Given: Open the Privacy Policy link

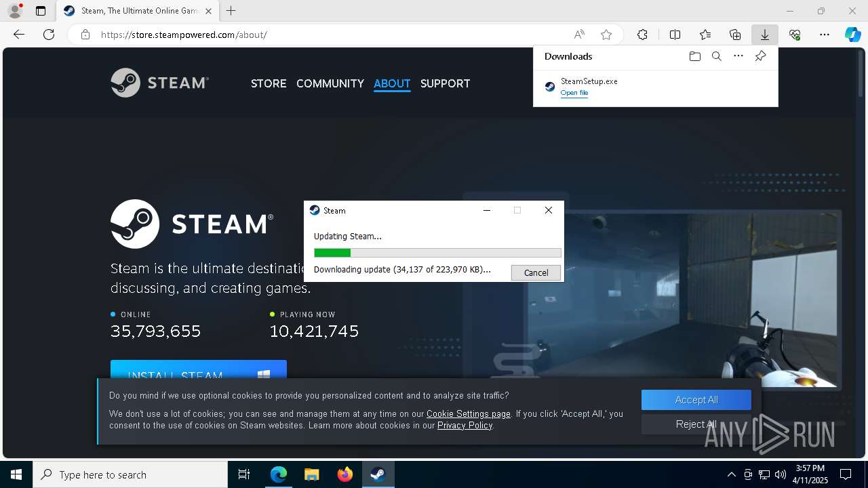Looking at the screenshot, I should (465, 425).
